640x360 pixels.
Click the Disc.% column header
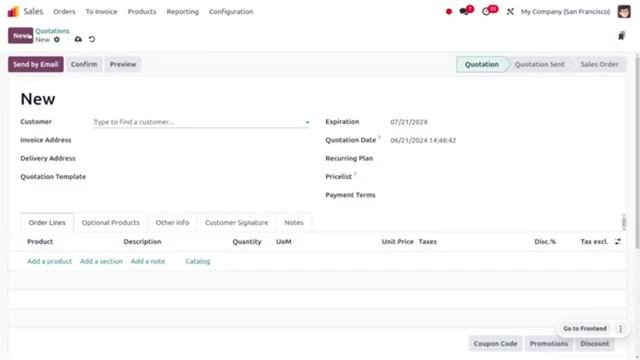pyautogui.click(x=545, y=242)
